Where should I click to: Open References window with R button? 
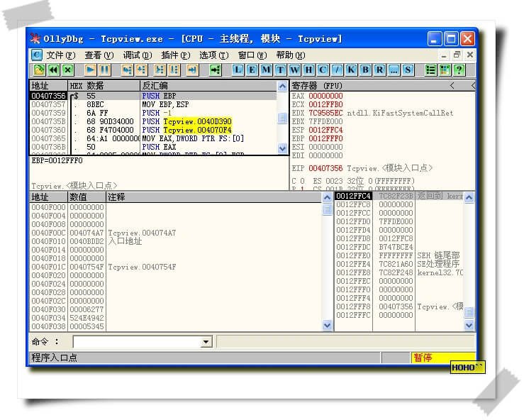379,70
